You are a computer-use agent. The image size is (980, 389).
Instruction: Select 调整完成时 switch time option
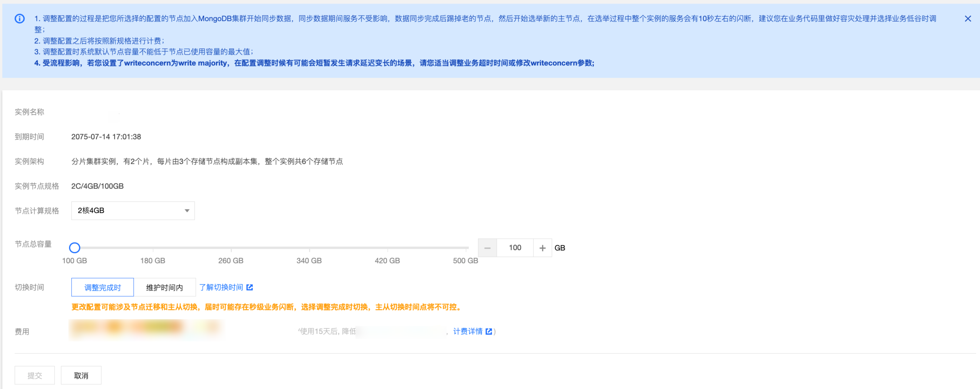point(102,287)
